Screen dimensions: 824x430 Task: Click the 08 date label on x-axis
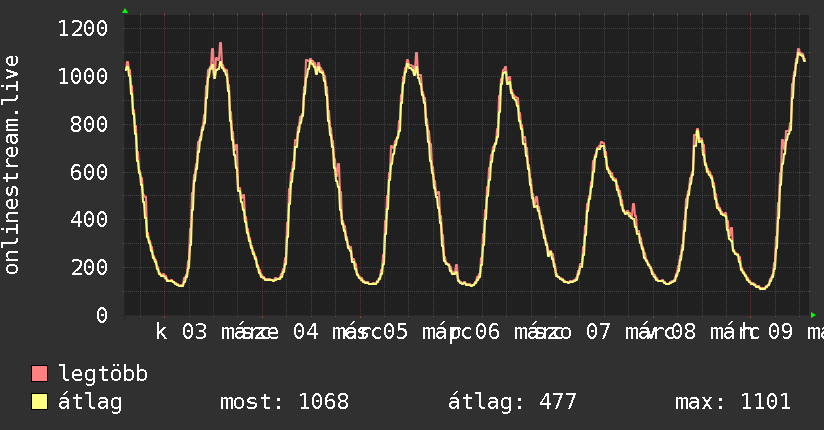684,332
